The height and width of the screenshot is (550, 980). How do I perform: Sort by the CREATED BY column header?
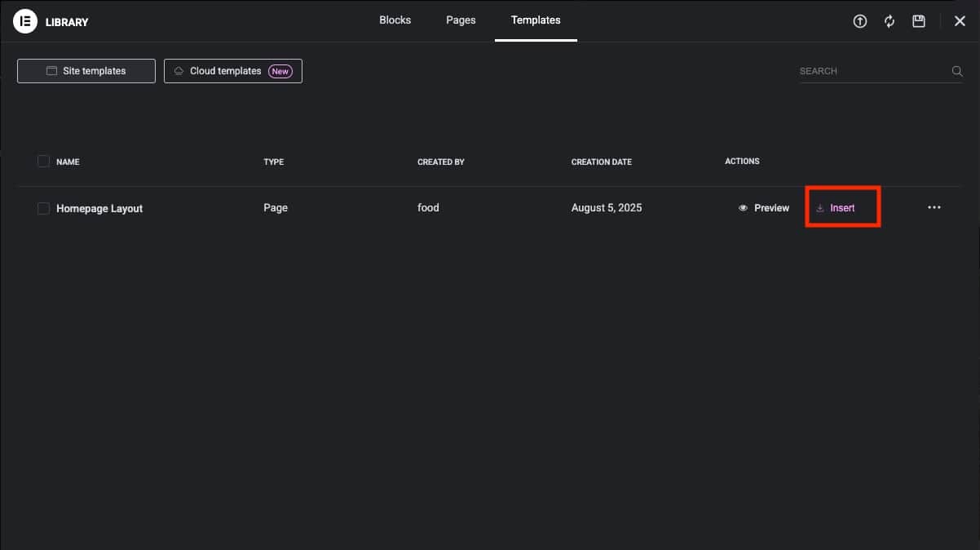441,162
